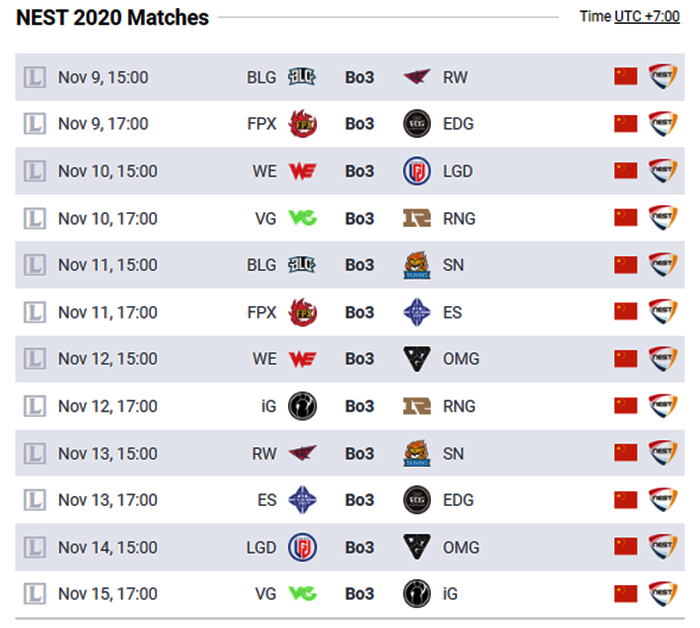Click WE logo in Nov 12 15:00 match

303,359
